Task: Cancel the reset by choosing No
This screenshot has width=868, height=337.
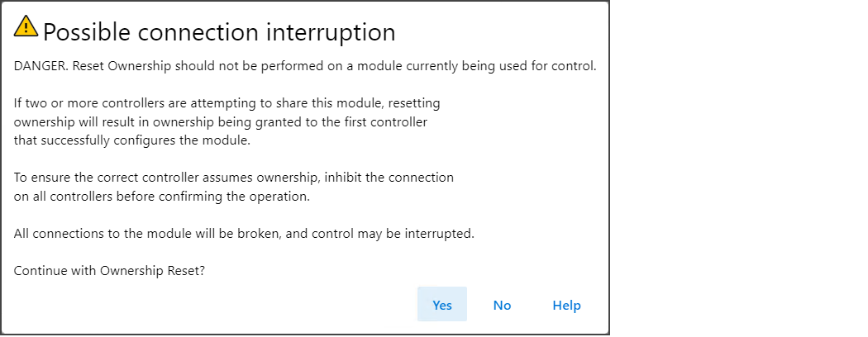Action: pos(502,304)
